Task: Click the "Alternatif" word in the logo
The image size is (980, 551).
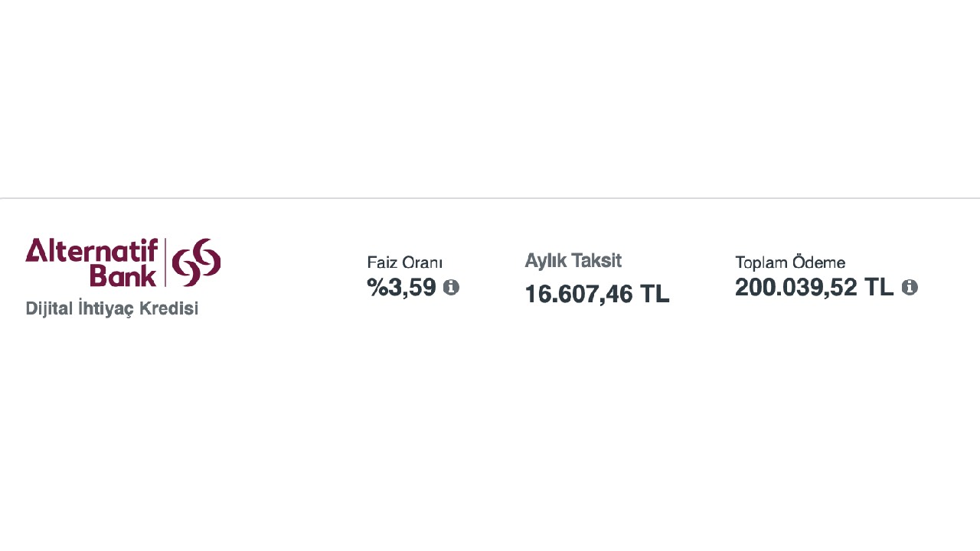Action: click(92, 250)
